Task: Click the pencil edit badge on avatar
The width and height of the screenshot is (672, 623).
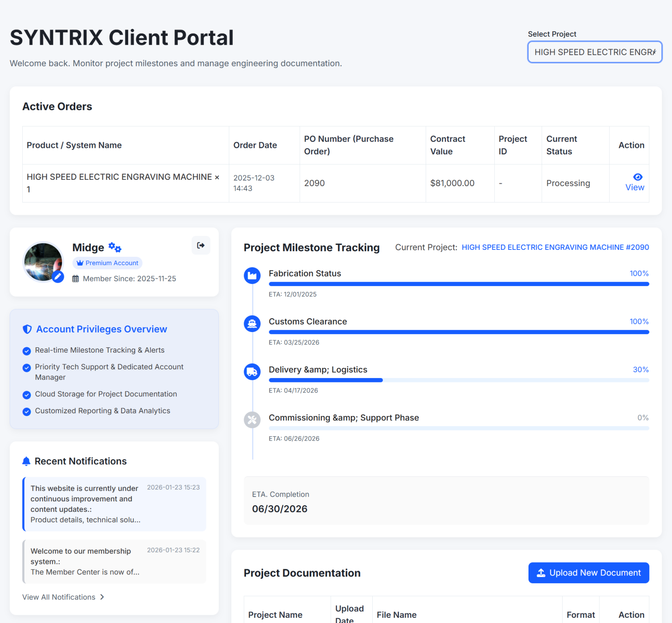Action: pyautogui.click(x=58, y=276)
